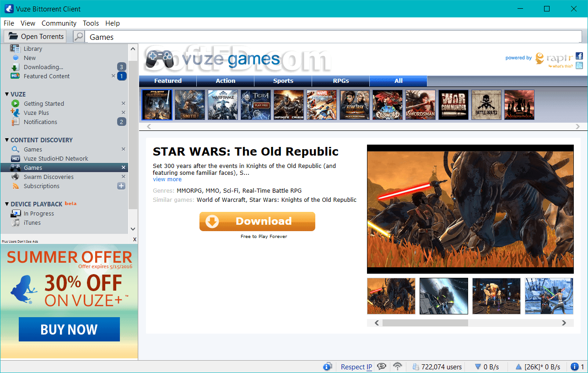Select the Warframe game thumbnail
Viewport: 588px width, 373px height.
pos(223,105)
